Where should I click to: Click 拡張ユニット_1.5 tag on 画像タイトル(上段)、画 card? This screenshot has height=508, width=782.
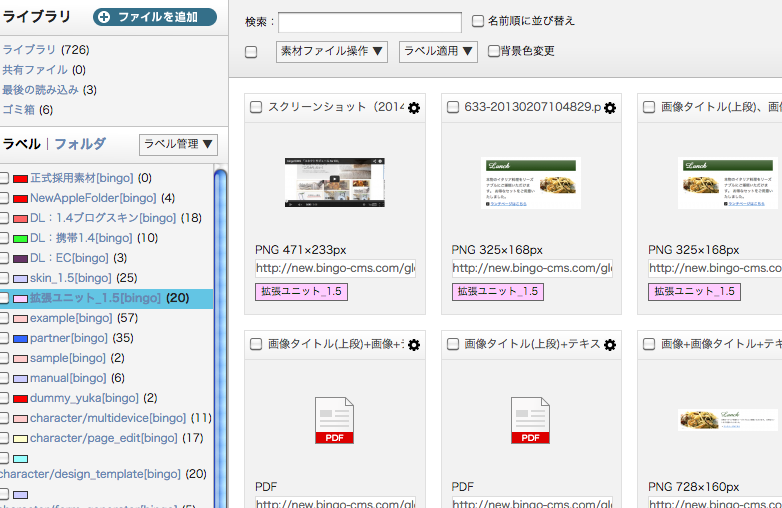694,292
